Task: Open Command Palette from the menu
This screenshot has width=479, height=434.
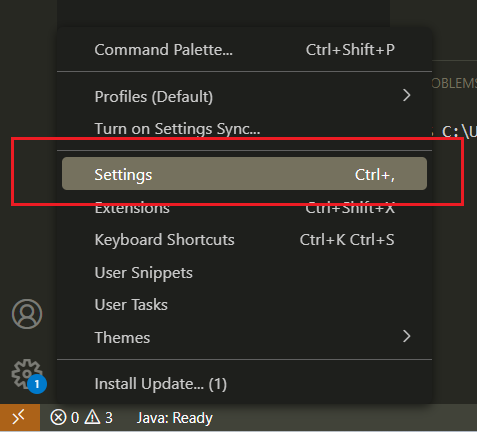Action: pyautogui.click(x=245, y=50)
